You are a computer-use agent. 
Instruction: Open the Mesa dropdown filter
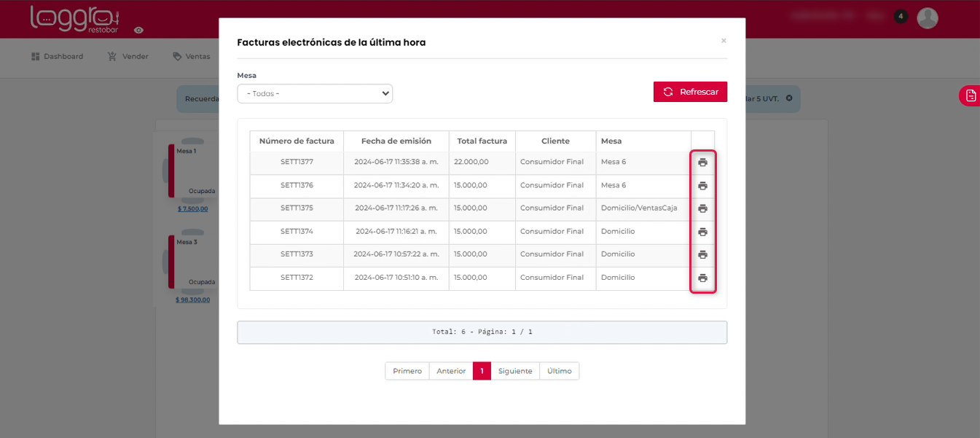coord(315,93)
